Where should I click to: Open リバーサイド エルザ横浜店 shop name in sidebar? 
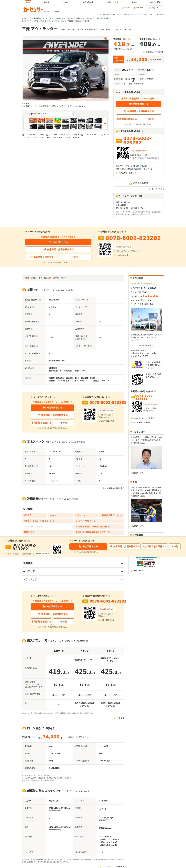click(x=143, y=288)
